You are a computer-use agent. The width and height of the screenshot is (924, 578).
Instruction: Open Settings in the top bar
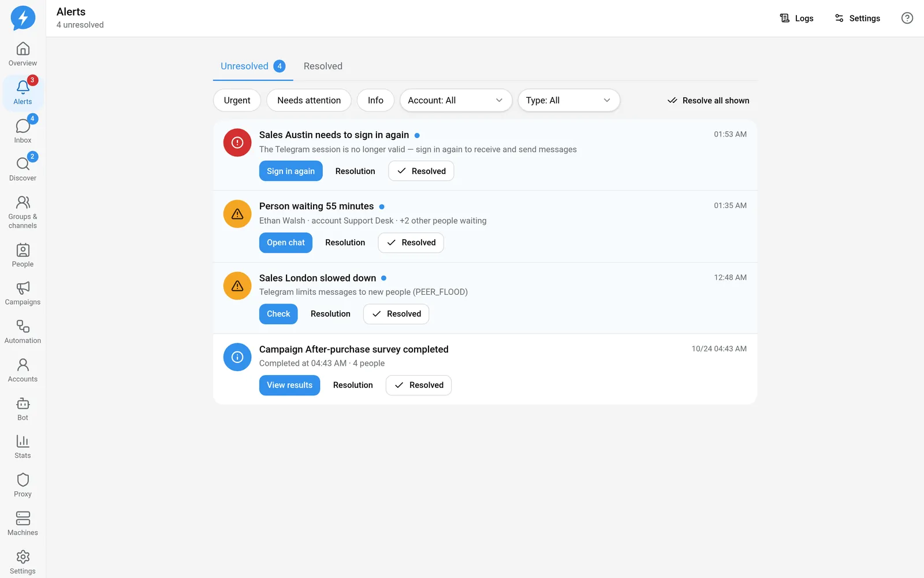tap(858, 18)
